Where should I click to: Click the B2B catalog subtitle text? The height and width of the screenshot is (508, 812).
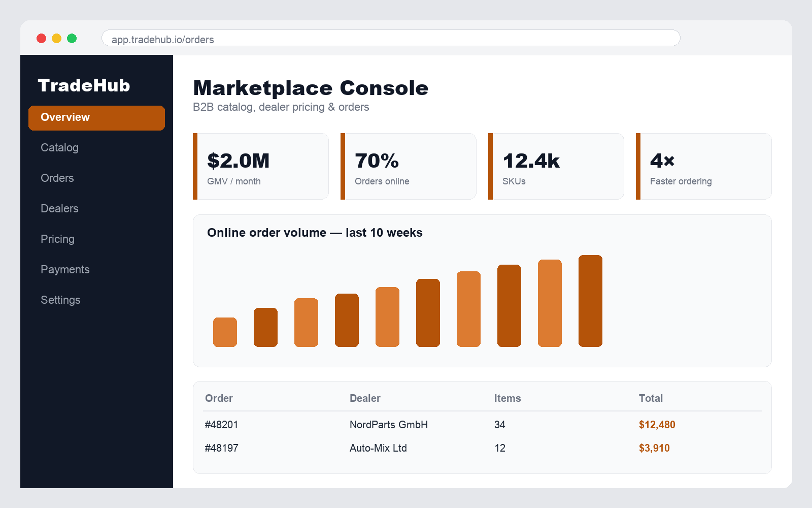tap(281, 107)
